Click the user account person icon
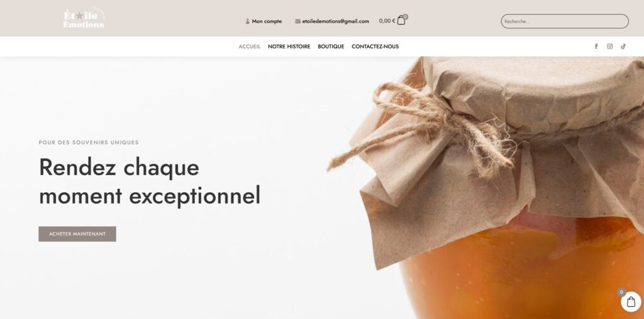644x319 pixels. 247,21
